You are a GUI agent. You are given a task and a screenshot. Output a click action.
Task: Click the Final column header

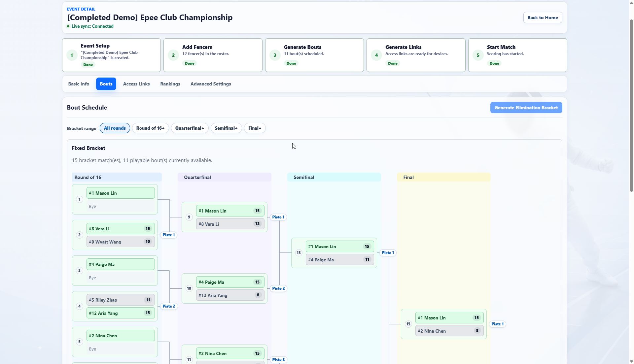[443, 177]
